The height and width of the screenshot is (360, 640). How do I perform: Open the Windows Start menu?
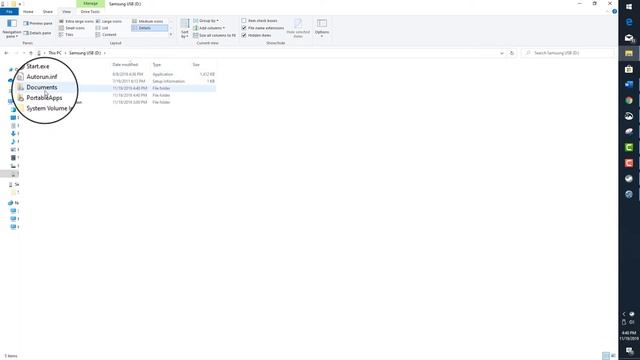[629, 7]
